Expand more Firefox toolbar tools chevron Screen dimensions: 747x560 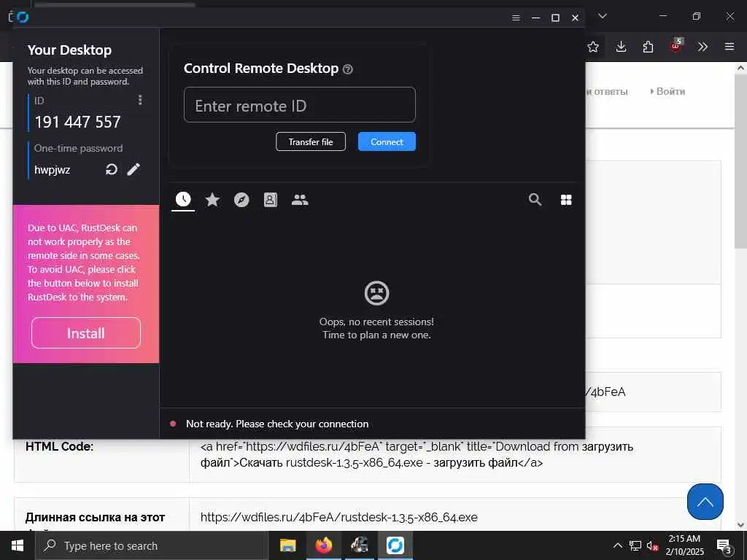coord(703,47)
